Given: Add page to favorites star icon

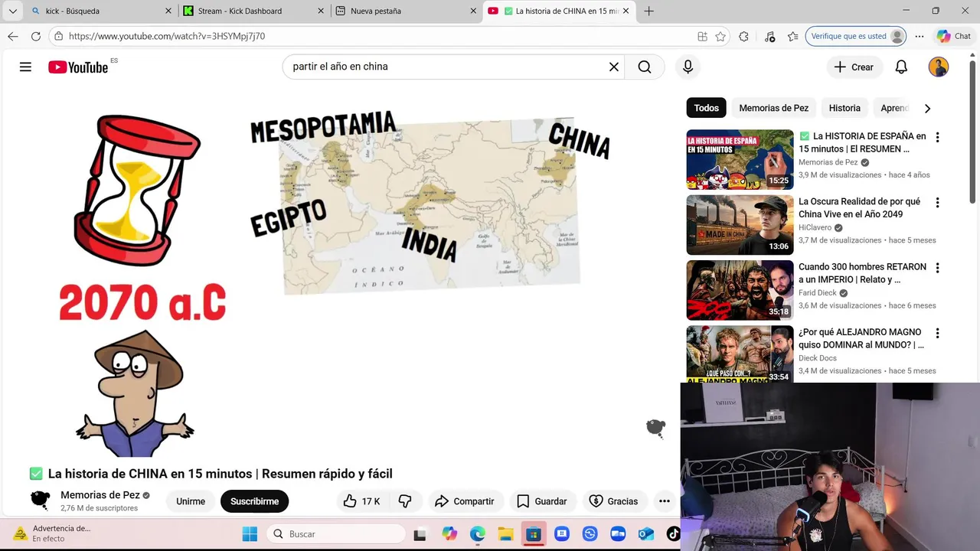Looking at the screenshot, I should (x=720, y=36).
